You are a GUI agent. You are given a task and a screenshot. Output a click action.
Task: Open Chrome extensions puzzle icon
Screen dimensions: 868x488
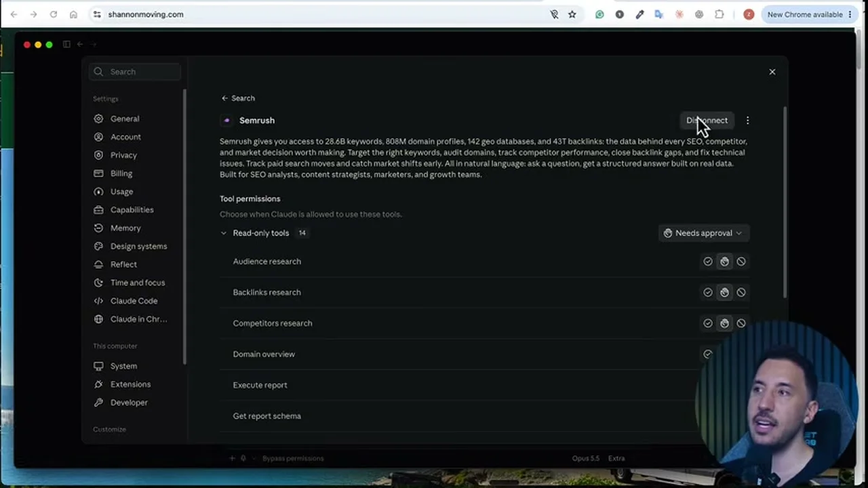pyautogui.click(x=719, y=14)
